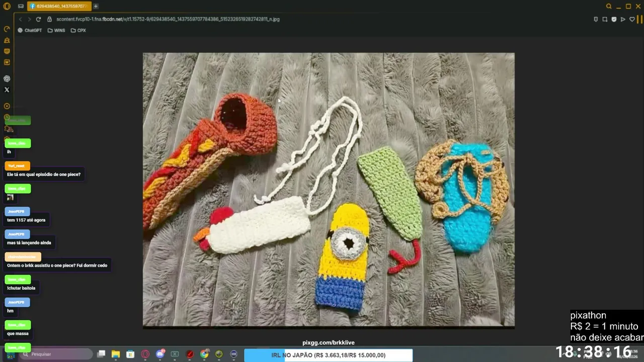
Task: Click the pixgg.com/brkklive link text
Action: [x=329, y=342]
